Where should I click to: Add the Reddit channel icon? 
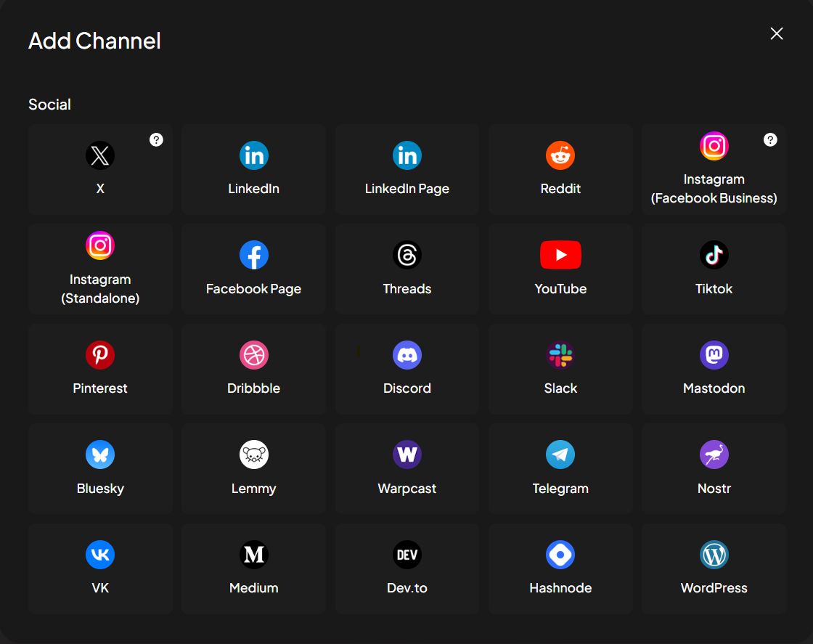560,155
